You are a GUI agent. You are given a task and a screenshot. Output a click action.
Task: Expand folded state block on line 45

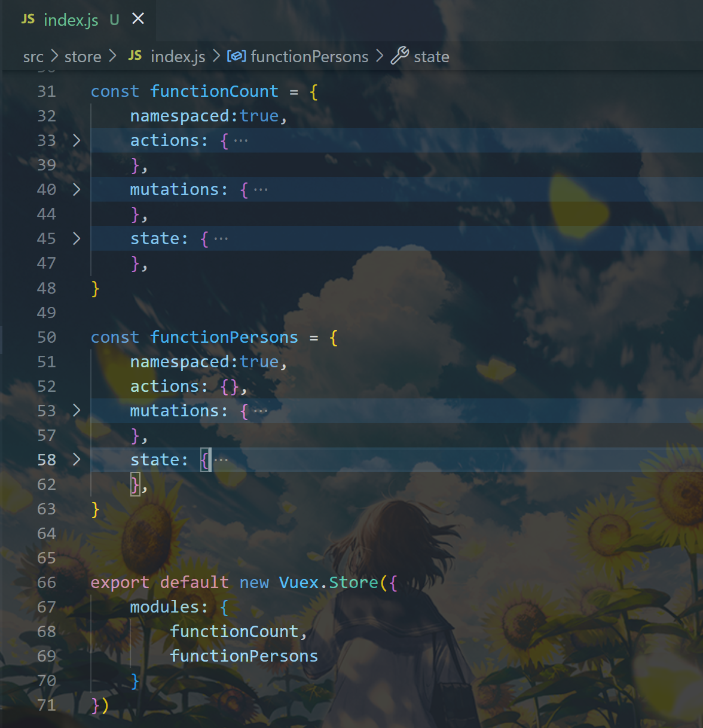[x=77, y=239]
